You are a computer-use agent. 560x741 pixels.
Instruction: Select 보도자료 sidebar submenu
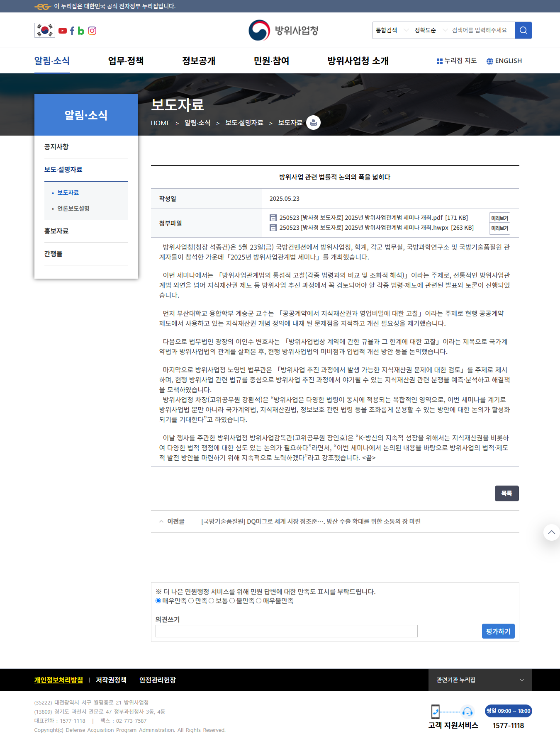[68, 193]
